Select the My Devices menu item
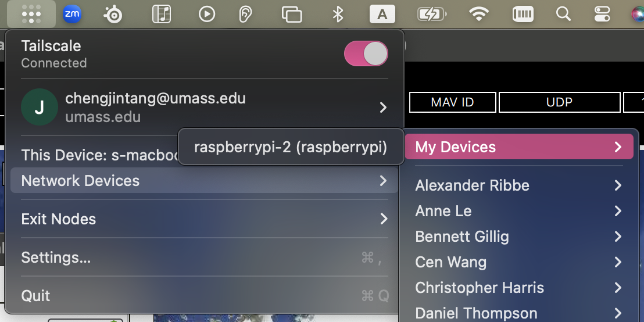644x322 pixels. [519, 146]
